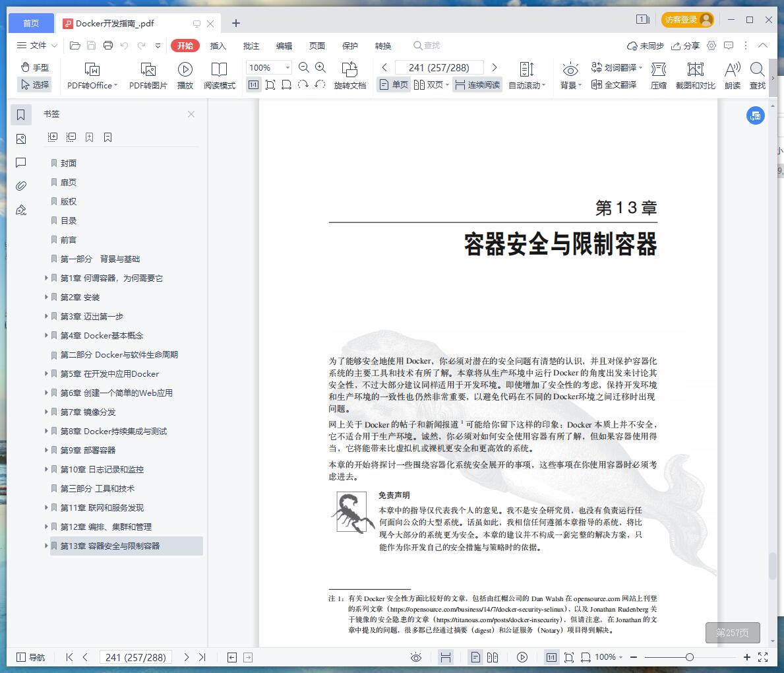Toggle status bar double-page layout
Image resolution: width=784 pixels, height=673 pixels.
493,657
